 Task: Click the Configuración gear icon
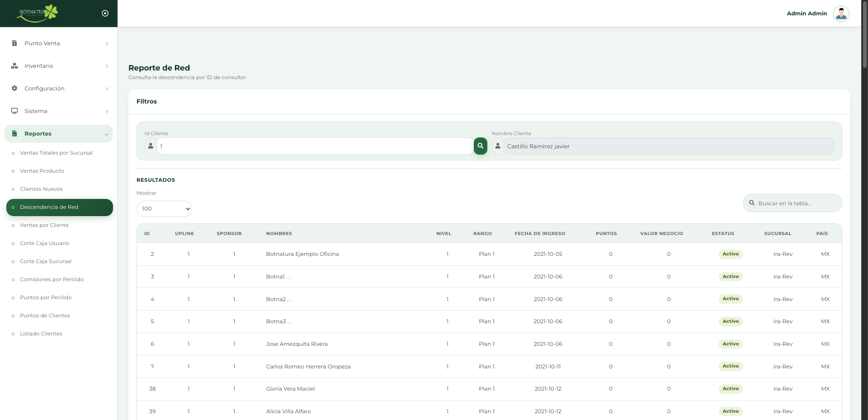coord(14,89)
